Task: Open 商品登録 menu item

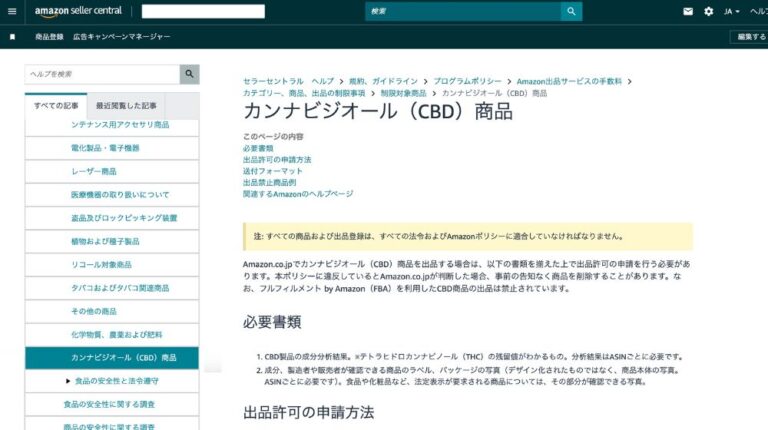Action: [49, 37]
